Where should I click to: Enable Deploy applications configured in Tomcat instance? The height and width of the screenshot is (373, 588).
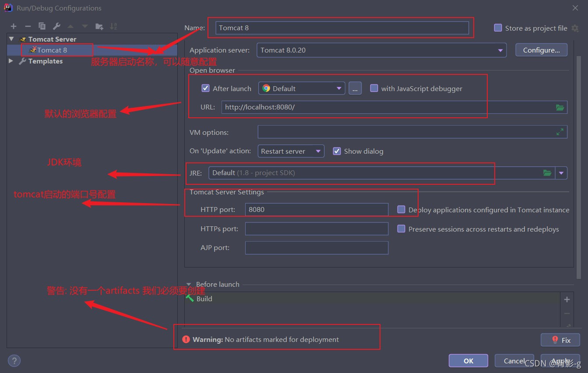coord(401,209)
